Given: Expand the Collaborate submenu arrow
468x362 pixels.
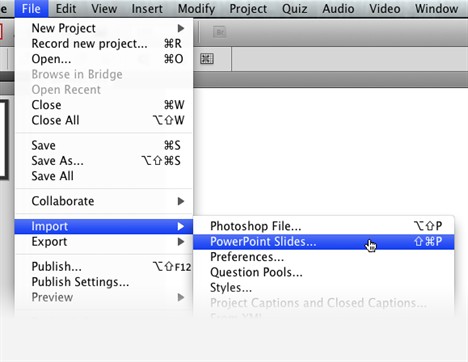Looking at the screenshot, I should (x=181, y=201).
